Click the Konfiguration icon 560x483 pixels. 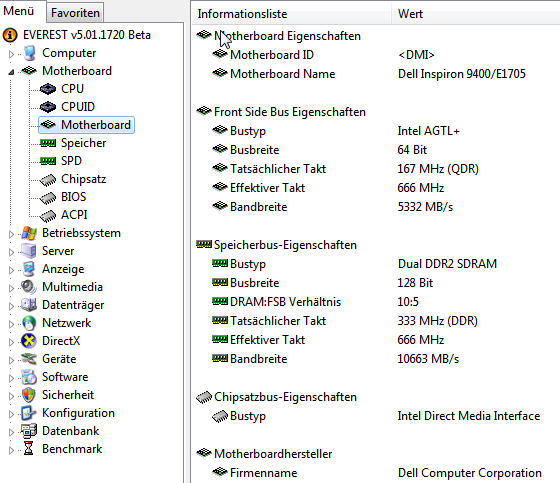pos(29,413)
